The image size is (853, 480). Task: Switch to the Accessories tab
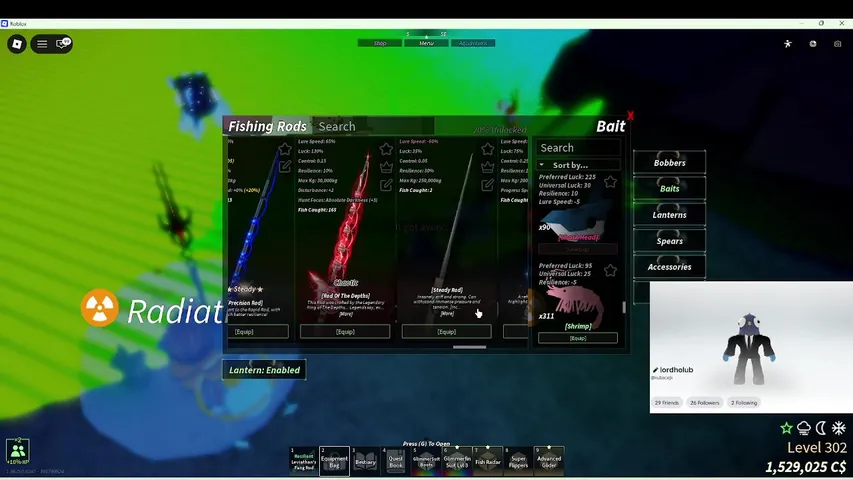point(670,267)
